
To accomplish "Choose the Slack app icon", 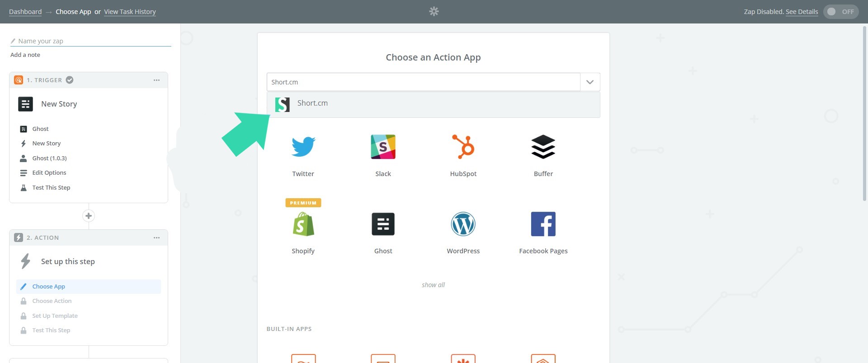I will [383, 147].
